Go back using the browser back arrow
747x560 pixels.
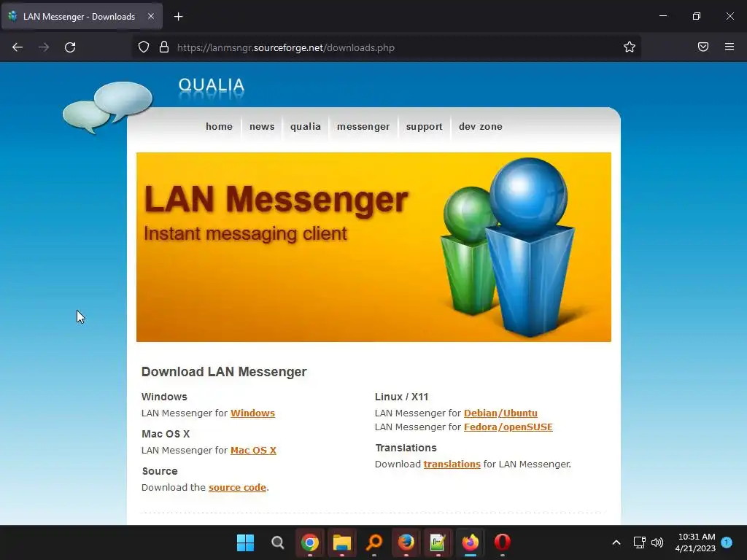click(18, 47)
